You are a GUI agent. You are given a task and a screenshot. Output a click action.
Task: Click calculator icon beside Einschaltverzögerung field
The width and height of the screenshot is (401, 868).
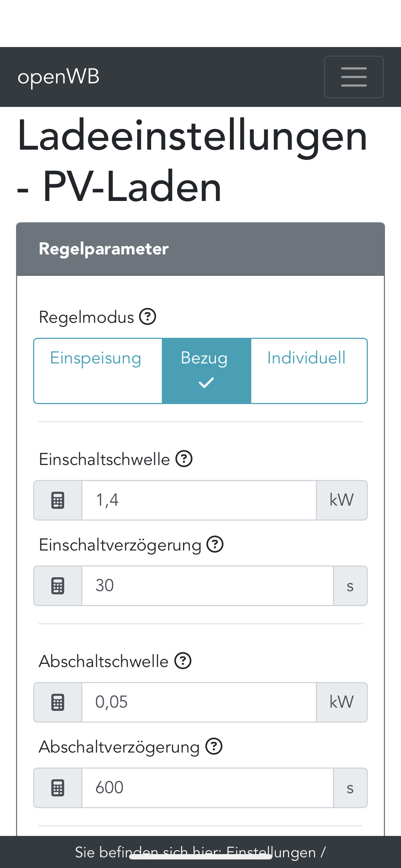click(58, 586)
